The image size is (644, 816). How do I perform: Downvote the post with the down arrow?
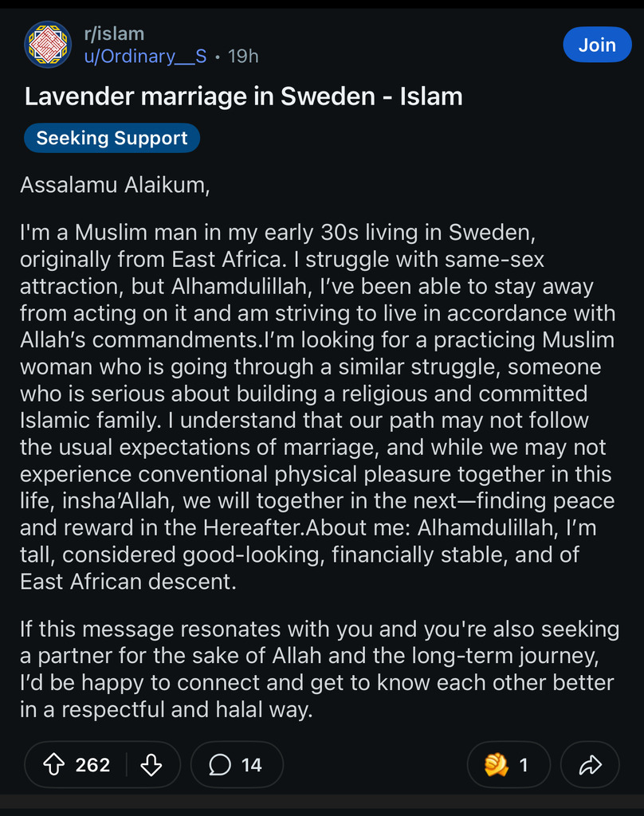coord(151,765)
